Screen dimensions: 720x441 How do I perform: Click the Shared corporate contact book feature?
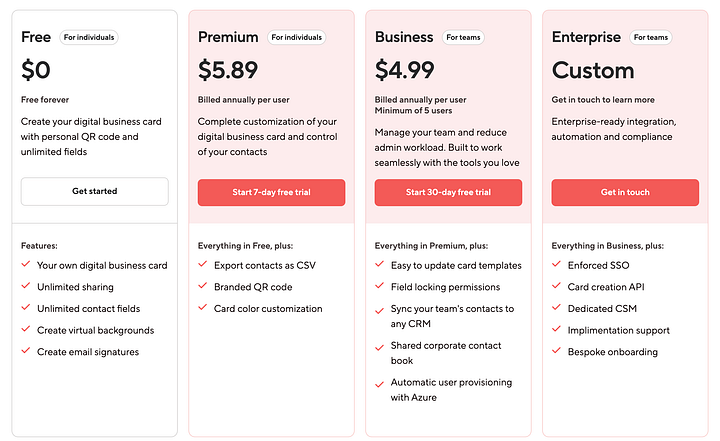coord(446,353)
